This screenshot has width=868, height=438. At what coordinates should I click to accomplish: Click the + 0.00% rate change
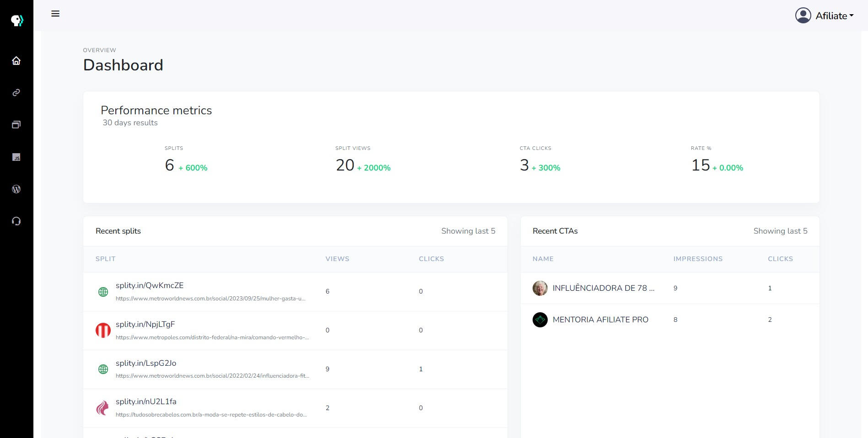(x=728, y=168)
